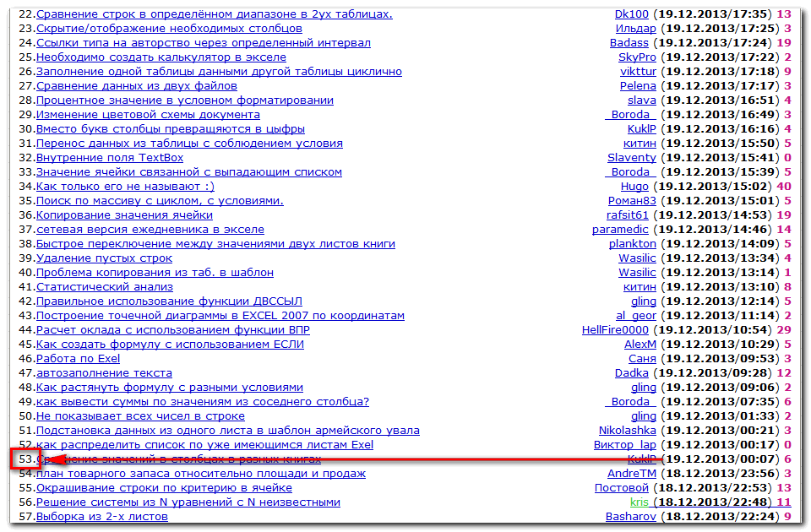Visit author AlexM's profile

coord(640,345)
